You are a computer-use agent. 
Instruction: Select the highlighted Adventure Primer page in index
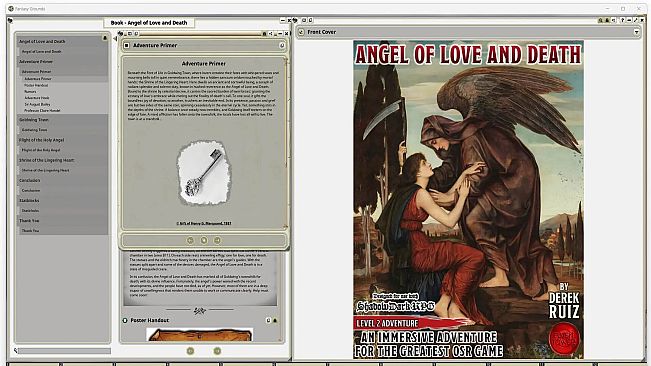(38, 78)
